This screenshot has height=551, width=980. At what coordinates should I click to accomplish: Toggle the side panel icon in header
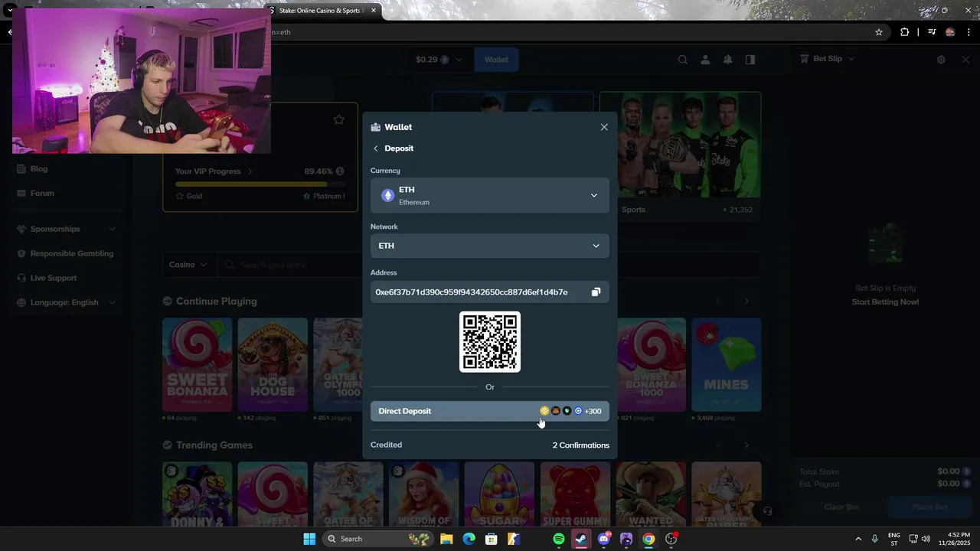pyautogui.click(x=750, y=60)
